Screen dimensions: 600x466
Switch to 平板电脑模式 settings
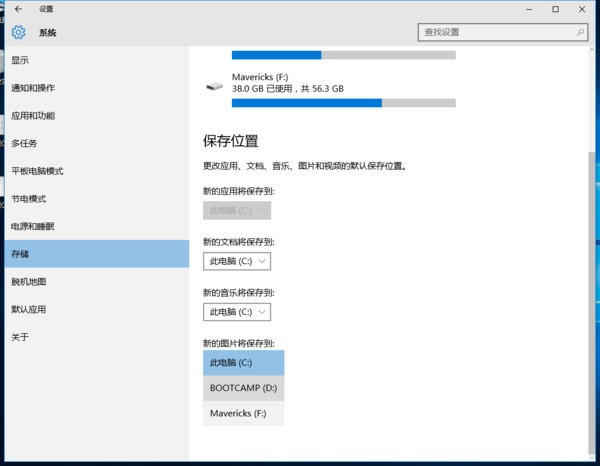pyautogui.click(x=37, y=171)
